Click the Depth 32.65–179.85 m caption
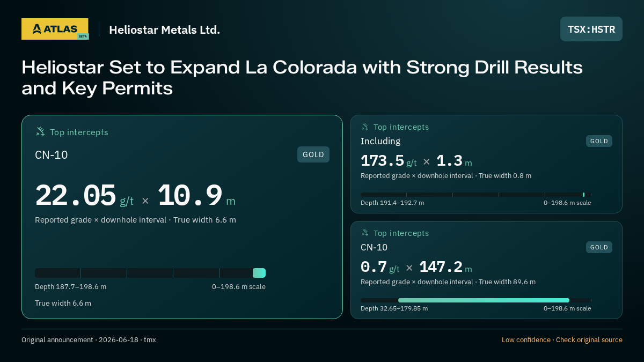This screenshot has height=362, width=644. [394, 308]
